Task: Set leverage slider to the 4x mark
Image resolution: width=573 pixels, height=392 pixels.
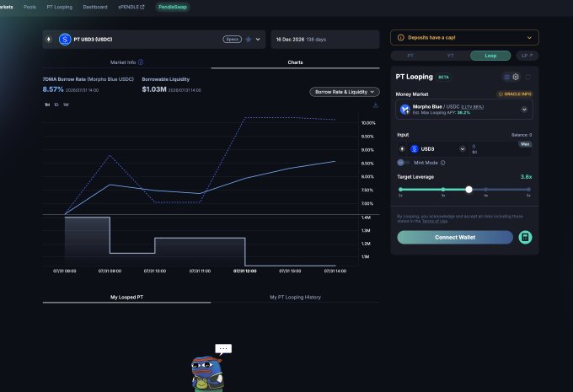Action: 485,190
